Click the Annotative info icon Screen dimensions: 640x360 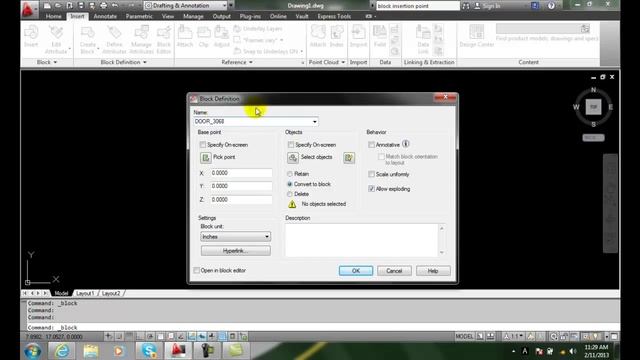[405, 144]
